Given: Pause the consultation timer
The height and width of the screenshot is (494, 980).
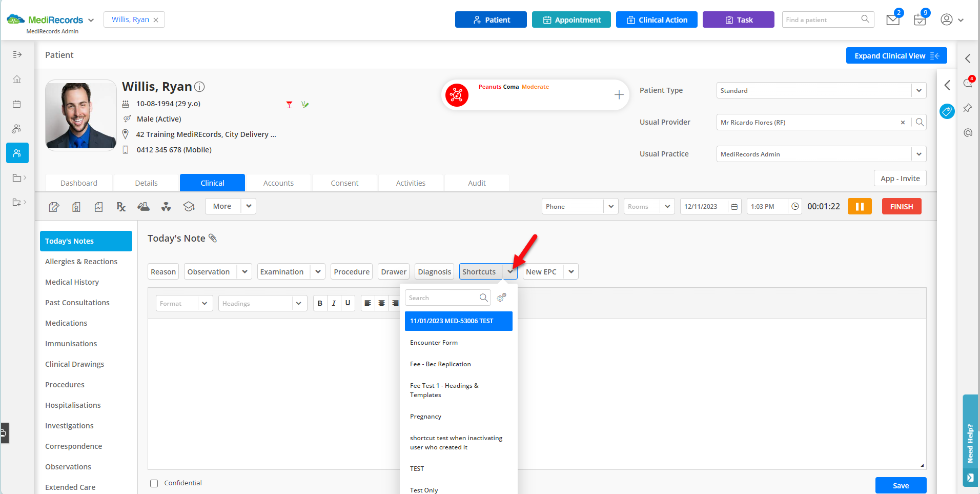Looking at the screenshot, I should click(860, 206).
